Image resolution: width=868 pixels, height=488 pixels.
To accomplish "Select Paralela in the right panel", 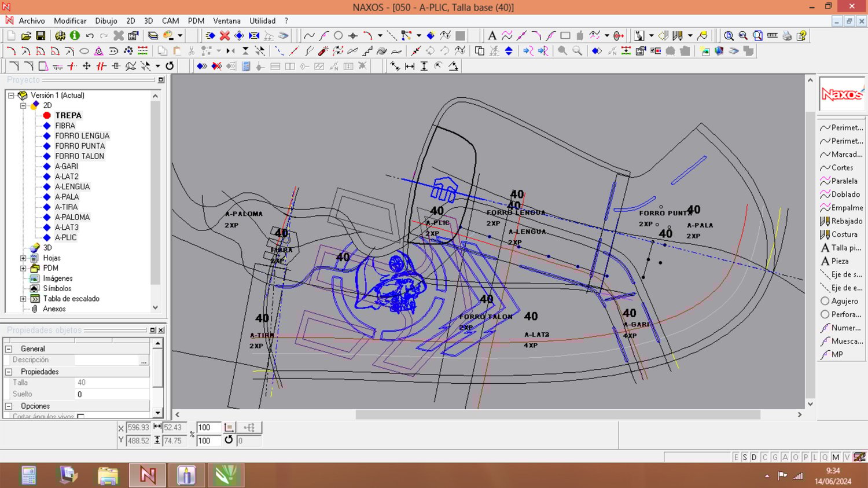I will click(x=841, y=181).
